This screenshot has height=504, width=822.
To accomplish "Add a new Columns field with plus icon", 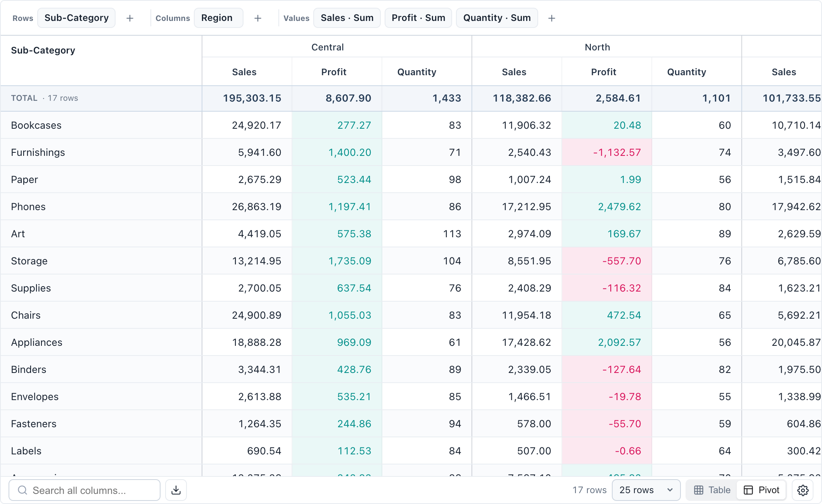I will pyautogui.click(x=258, y=18).
